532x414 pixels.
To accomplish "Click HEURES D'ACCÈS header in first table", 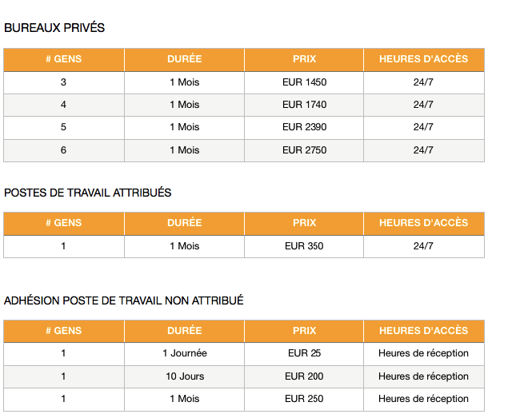I will [x=424, y=59].
